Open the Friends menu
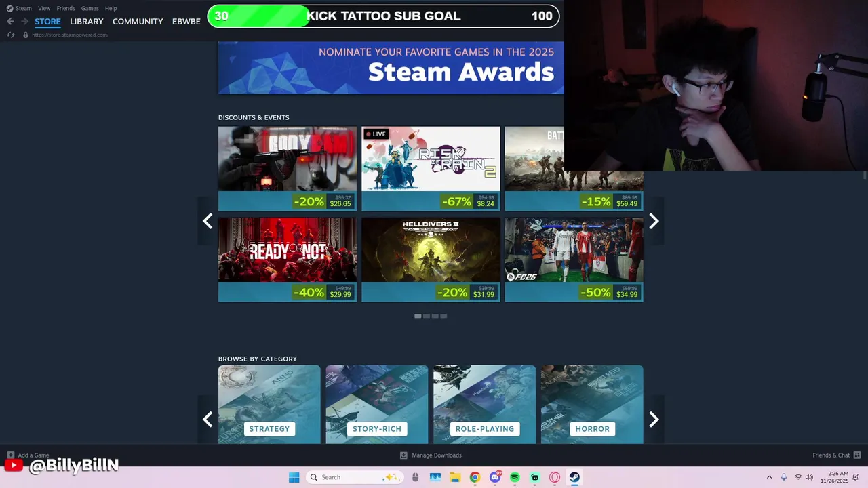 pyautogui.click(x=66, y=8)
